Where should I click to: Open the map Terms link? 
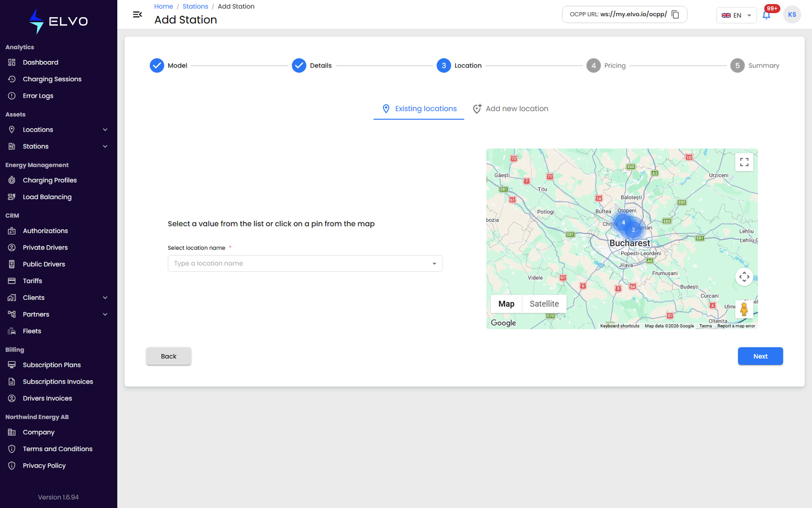click(x=705, y=326)
